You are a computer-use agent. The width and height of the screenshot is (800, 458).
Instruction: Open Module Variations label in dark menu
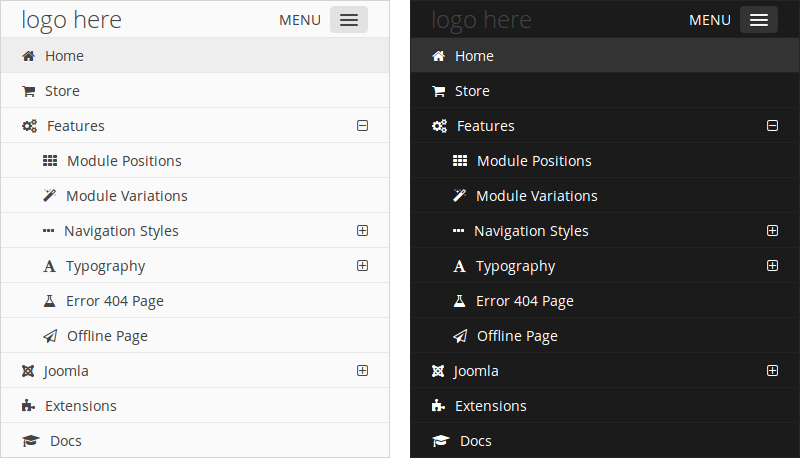pos(537,196)
